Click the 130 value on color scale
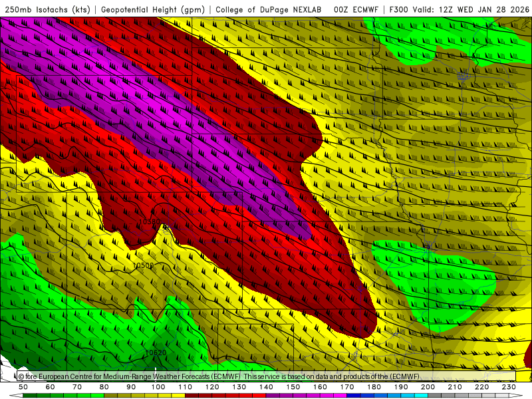The height and width of the screenshot is (399, 532). [239, 387]
